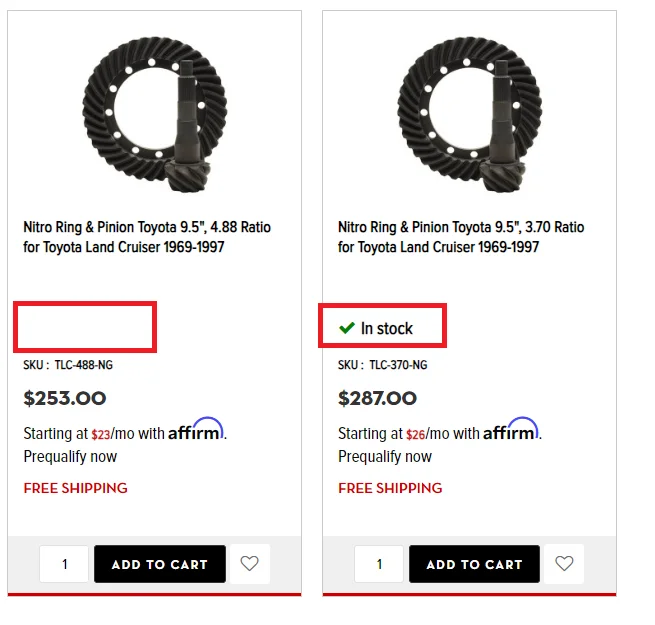This screenshot has height=625, width=655.
Task: Click the Affirm logo under the $287.00 price
Action: [x=510, y=431]
